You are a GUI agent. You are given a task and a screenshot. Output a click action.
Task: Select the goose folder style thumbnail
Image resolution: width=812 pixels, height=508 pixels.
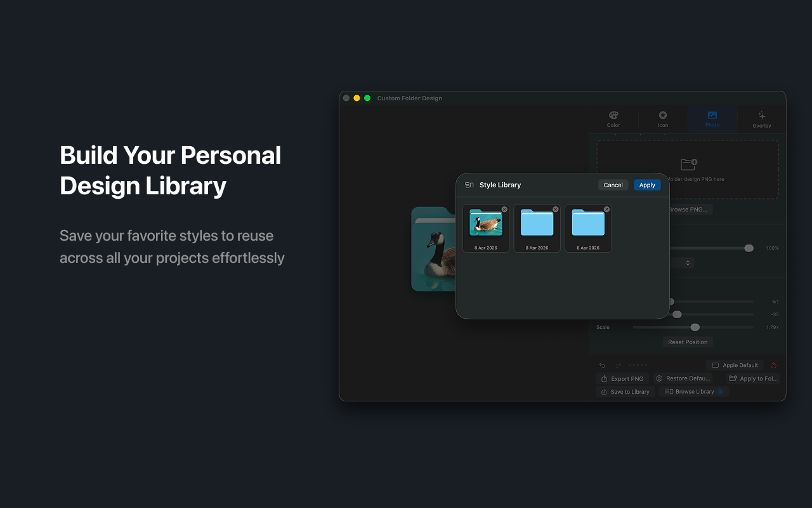(486, 227)
